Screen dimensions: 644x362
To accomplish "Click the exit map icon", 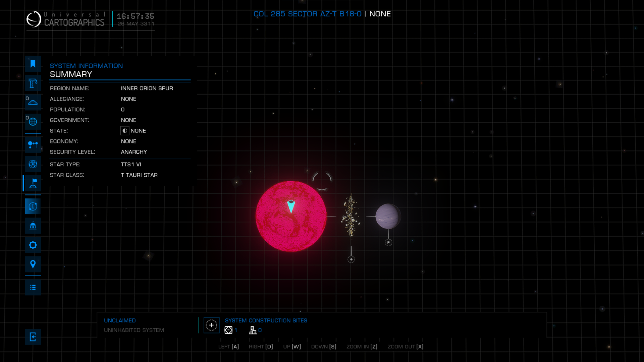I will tap(33, 337).
